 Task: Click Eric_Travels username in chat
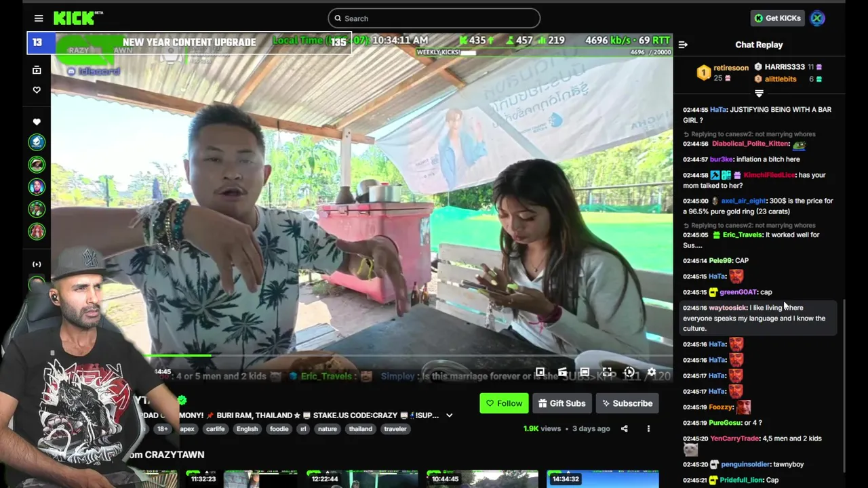742,235
